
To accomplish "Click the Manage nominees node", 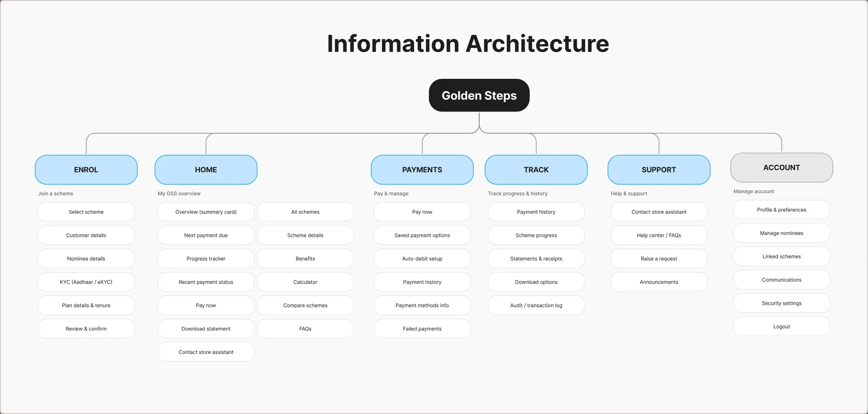I will (782, 233).
